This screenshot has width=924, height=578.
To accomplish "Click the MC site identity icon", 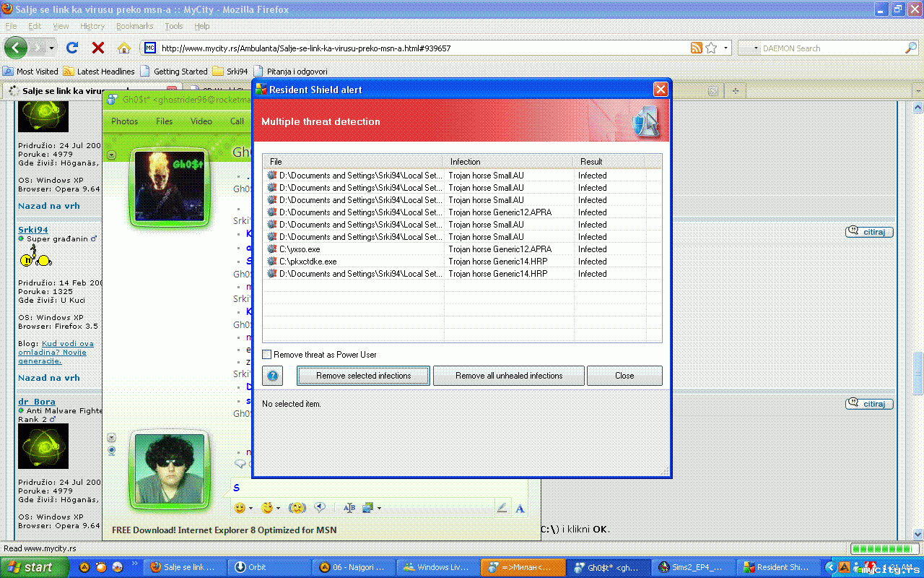I will coord(150,48).
